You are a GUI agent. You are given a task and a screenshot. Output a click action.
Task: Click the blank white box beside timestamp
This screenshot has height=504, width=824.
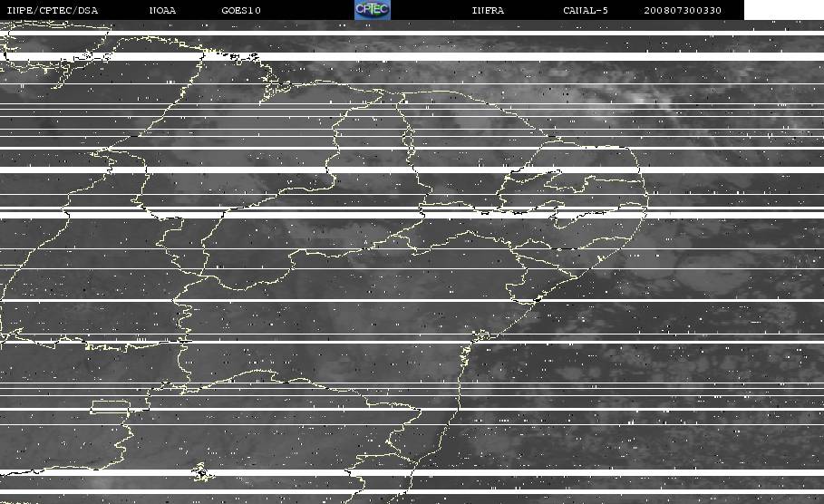point(784,10)
